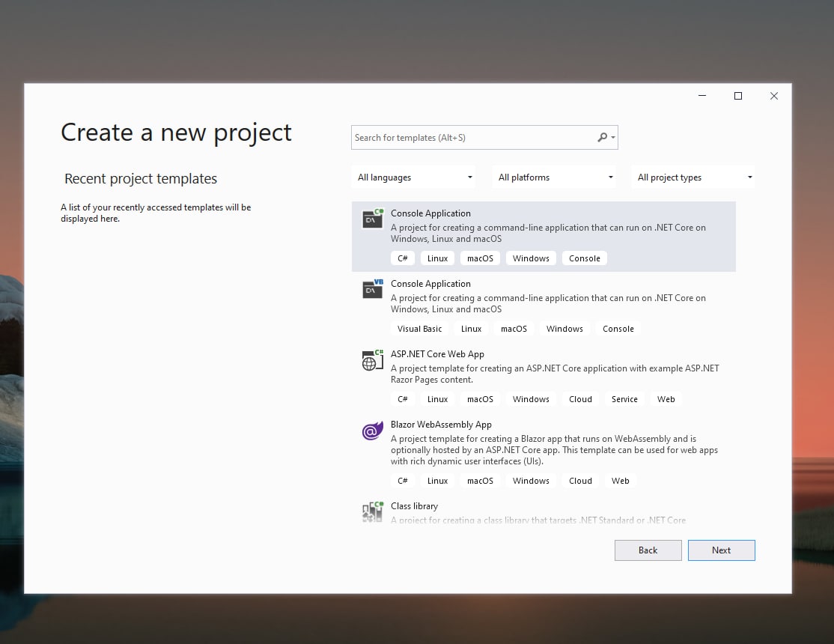Close the Create a new project dialog
This screenshot has width=834, height=644.
click(x=774, y=96)
